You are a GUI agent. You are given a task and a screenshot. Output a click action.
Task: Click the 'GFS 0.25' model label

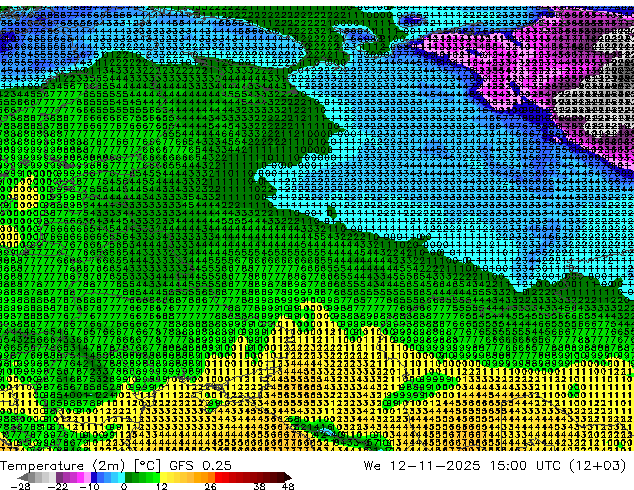point(201,466)
